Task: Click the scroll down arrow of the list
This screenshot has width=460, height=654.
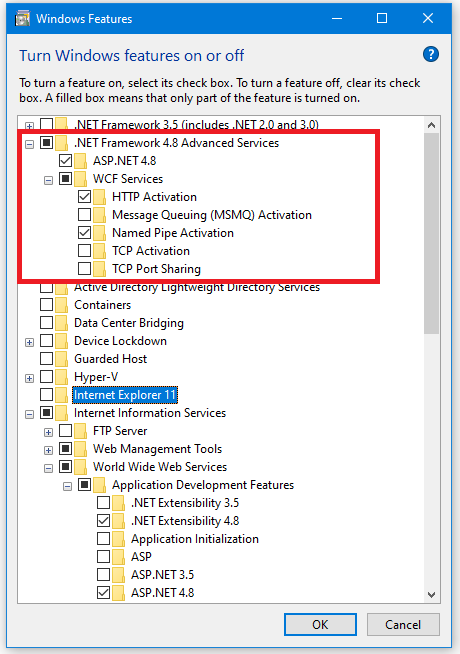Action: point(432,595)
